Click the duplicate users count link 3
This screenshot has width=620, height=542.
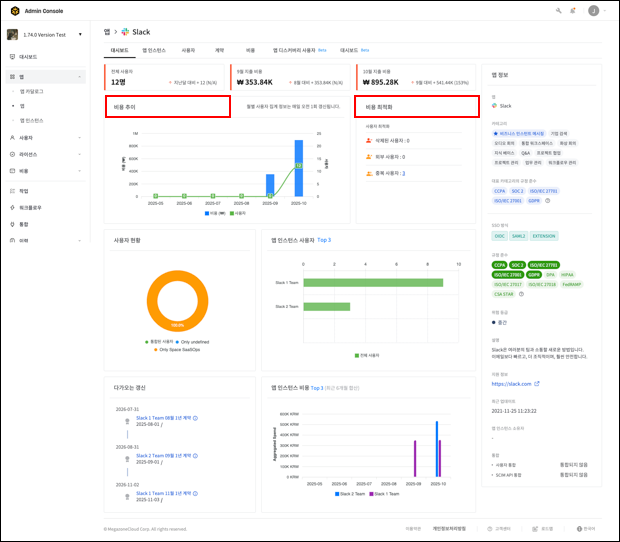point(404,173)
